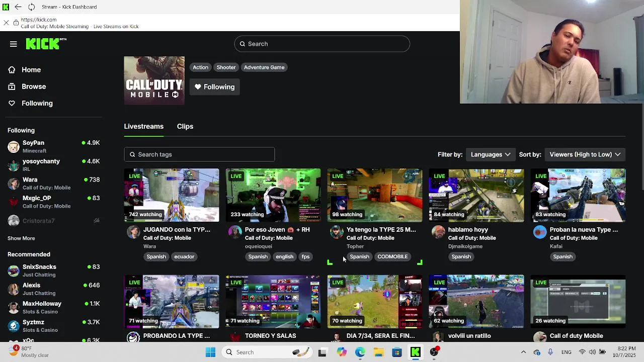Viewport: 644px width, 362px height.
Task: Open Viewers (High to Low) sort dropdown
Action: pyautogui.click(x=585, y=154)
